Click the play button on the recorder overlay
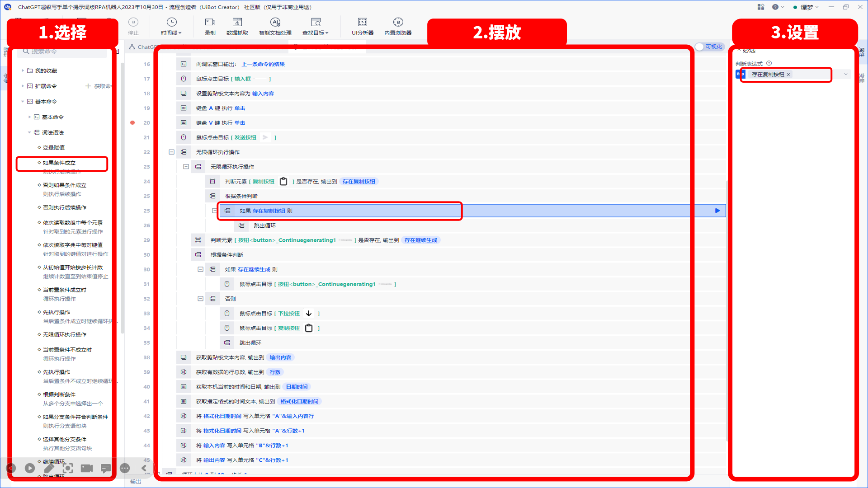 [x=30, y=468]
